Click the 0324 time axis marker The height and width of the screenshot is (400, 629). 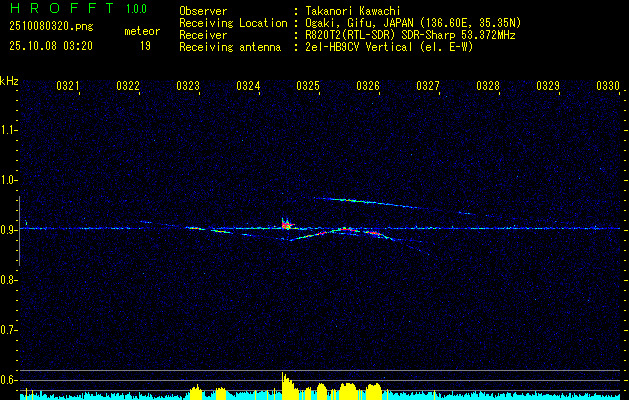point(248,86)
